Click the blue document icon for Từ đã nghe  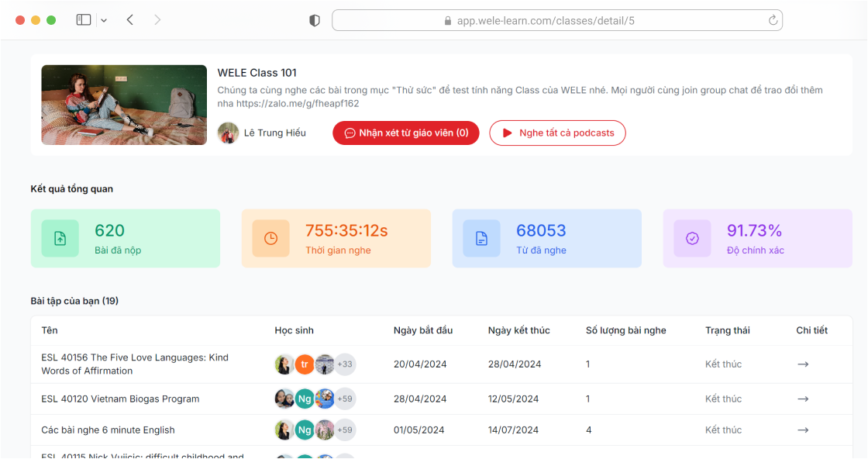[x=481, y=238]
